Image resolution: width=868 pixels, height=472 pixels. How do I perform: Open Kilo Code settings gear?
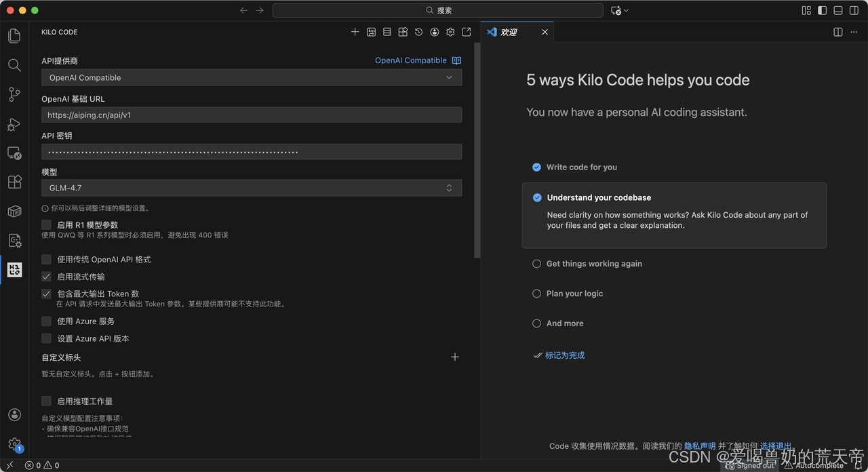tap(450, 32)
